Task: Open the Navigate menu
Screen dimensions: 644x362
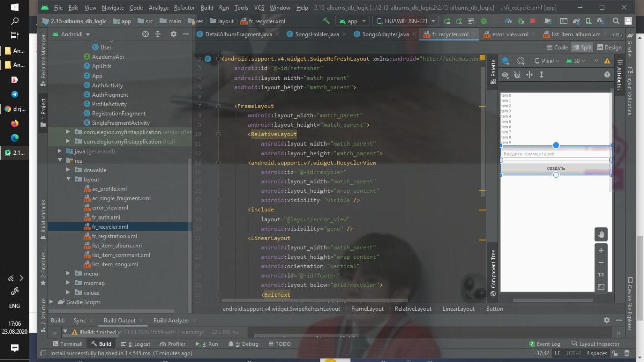Action: pyautogui.click(x=113, y=8)
